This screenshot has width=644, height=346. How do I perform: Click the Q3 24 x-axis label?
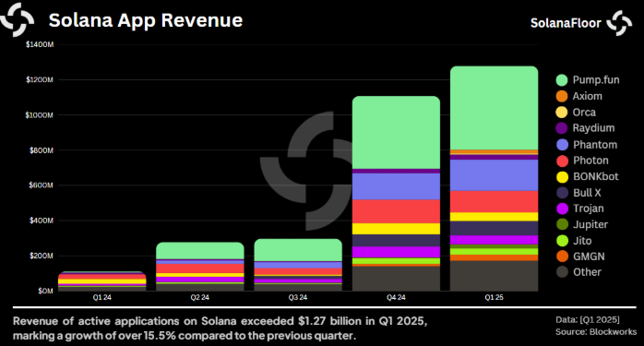[x=298, y=297]
